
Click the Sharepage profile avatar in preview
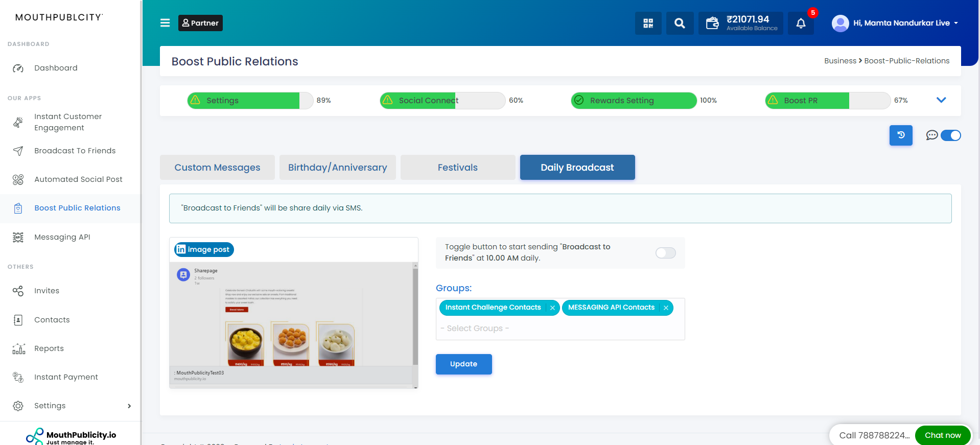(x=183, y=274)
